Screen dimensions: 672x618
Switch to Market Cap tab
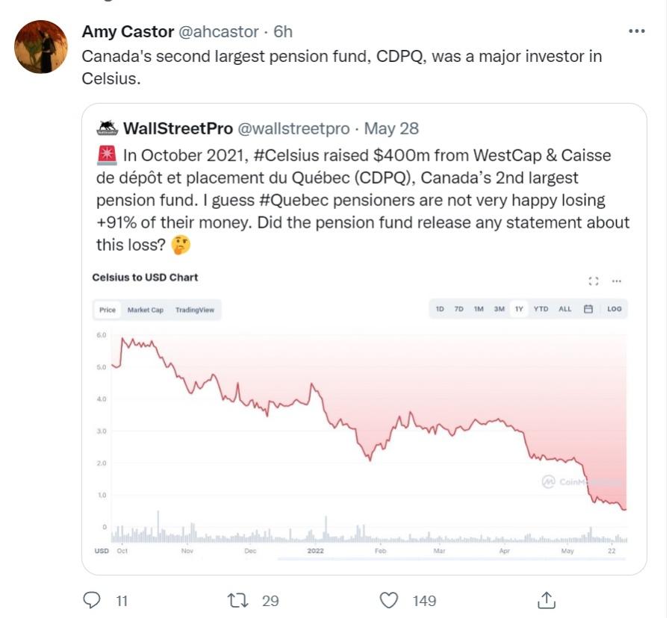pyautogui.click(x=145, y=310)
